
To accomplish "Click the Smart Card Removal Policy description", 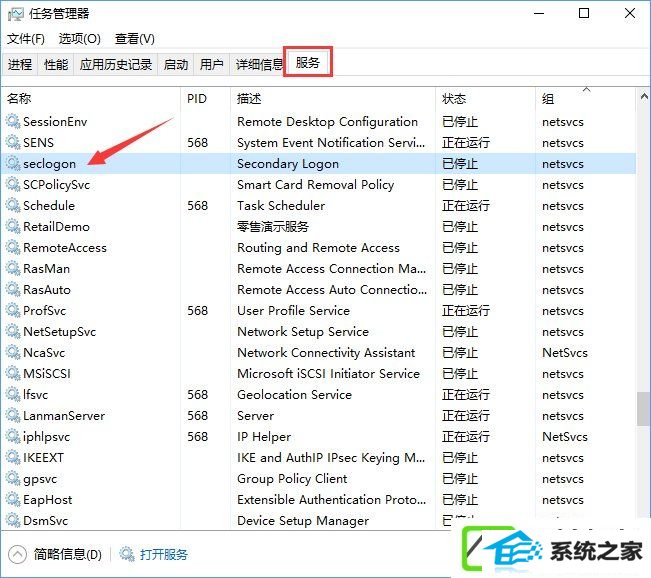I will 316,184.
